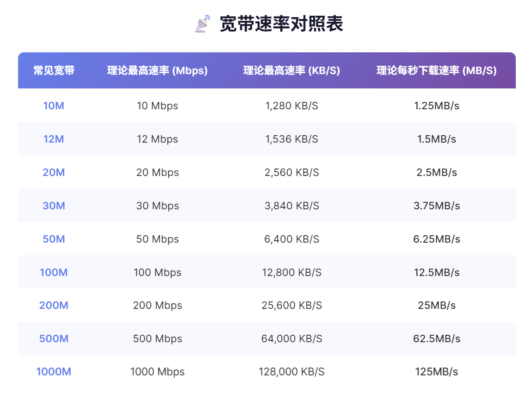Select the 理论最高速率 (KB/S) column header

292,70
